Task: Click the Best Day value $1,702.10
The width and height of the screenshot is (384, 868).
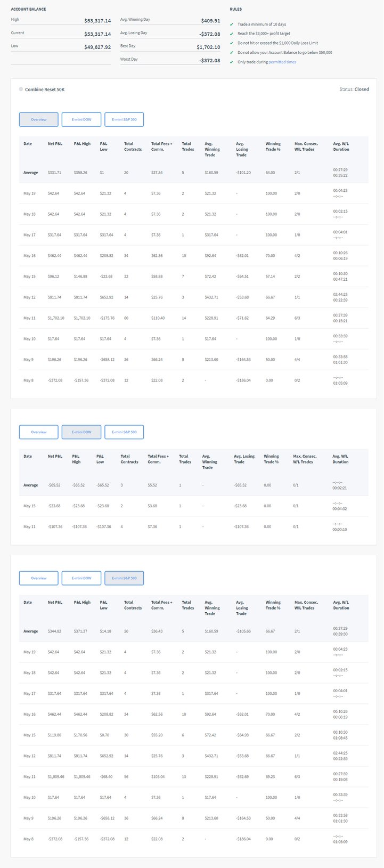Action: click(208, 47)
